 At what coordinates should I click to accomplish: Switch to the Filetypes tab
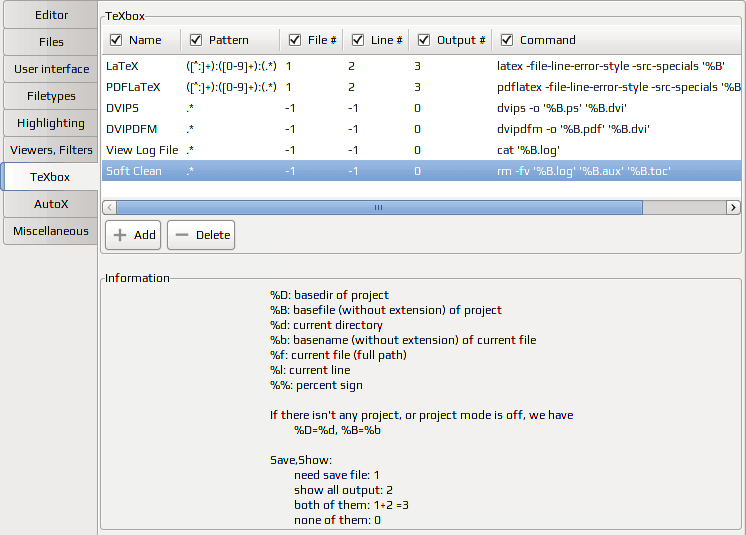coord(51,96)
